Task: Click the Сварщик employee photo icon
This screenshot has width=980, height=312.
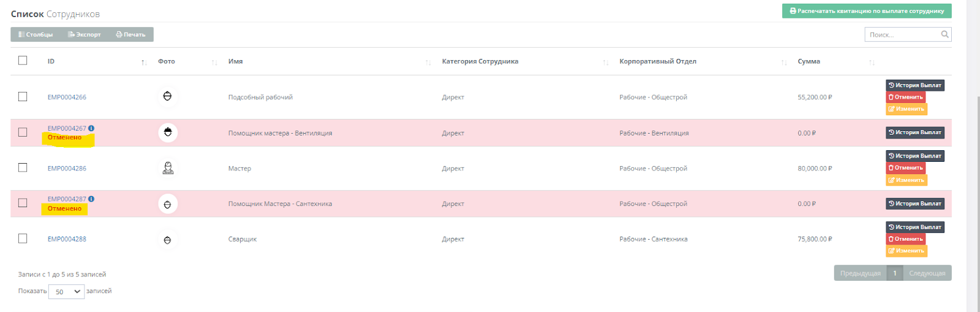Action: tap(167, 240)
